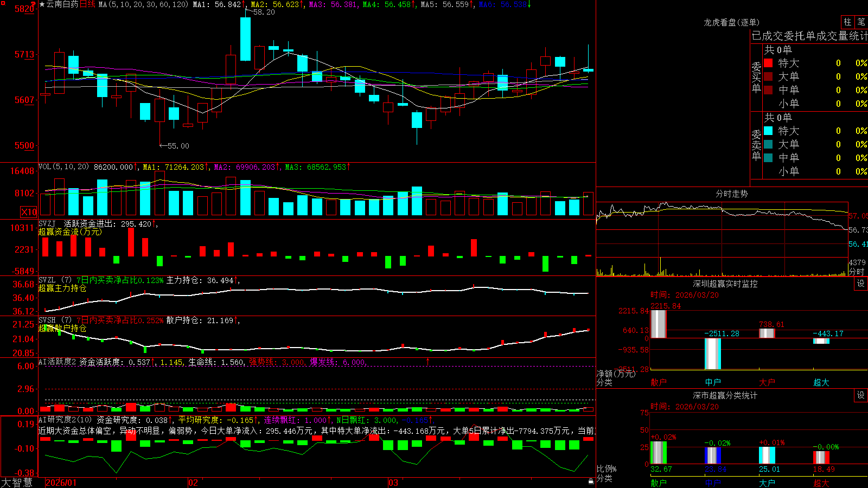
Task: Click the 超赢主力持仓 label
Action: (x=62, y=288)
